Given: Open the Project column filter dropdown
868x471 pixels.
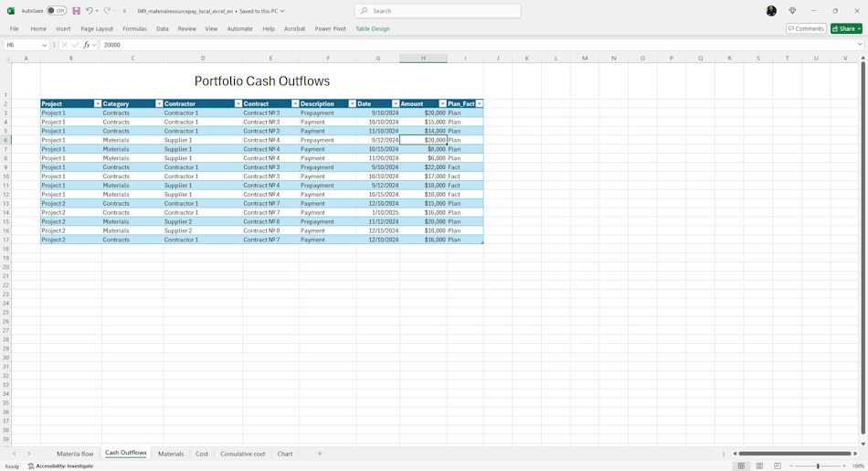Looking at the screenshot, I should 98,103.
